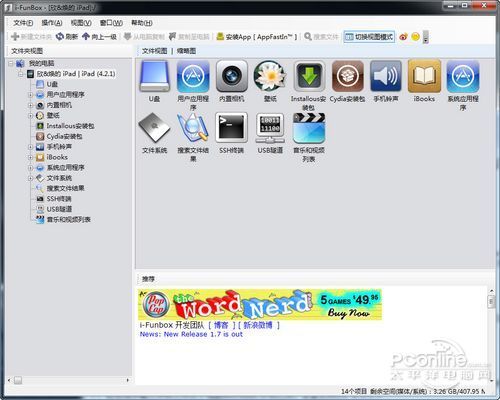The height and width of the screenshot is (400, 500).
Task: Click the Weibo icon in toolbar
Action: click(403, 37)
